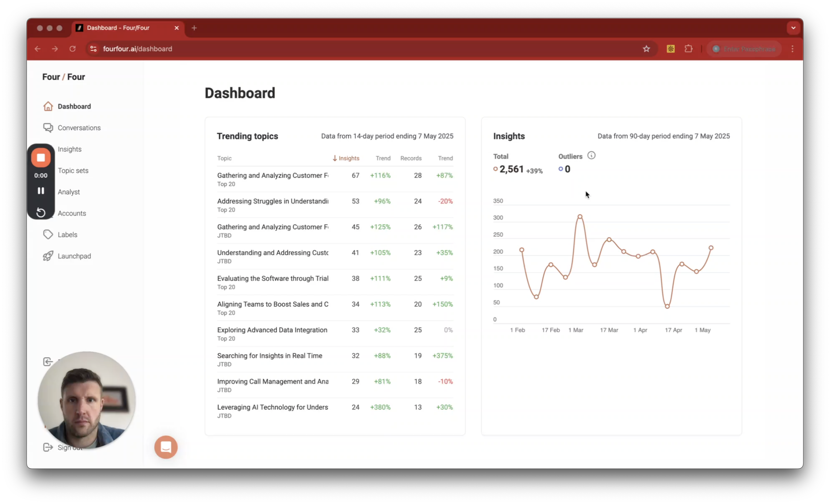The width and height of the screenshot is (830, 504).
Task: Click the chart peak point near 1 Mar
Action: point(580,217)
